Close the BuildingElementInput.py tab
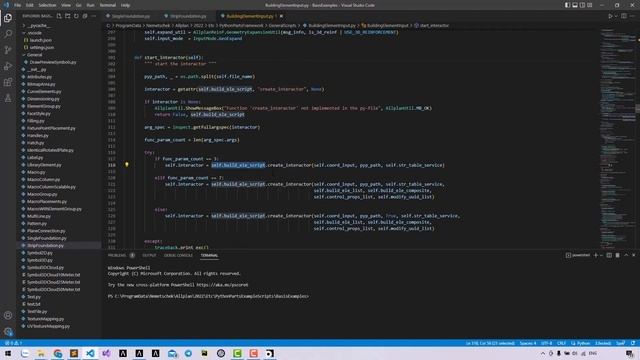This screenshot has height=360, width=640. tap(281, 16)
